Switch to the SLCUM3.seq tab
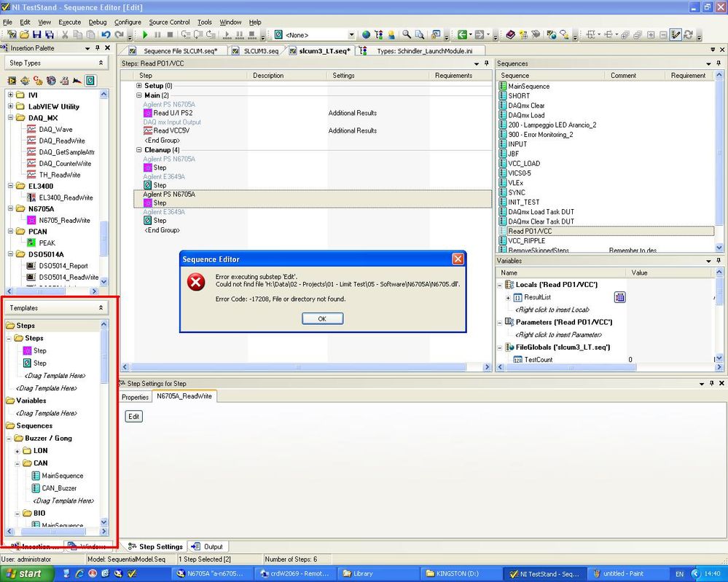The width and height of the screenshot is (728, 582). click(257, 50)
